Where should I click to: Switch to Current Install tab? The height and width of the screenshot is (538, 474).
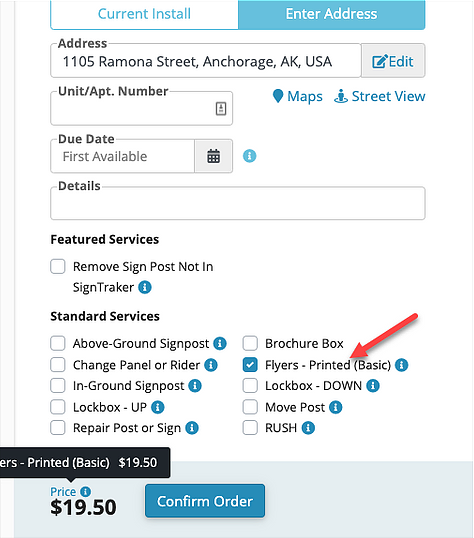(x=144, y=14)
